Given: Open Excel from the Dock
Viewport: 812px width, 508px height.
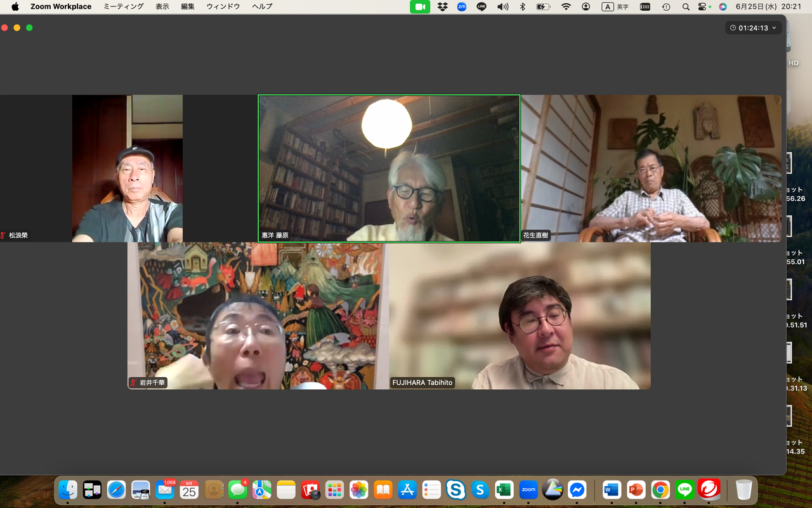Looking at the screenshot, I should point(504,490).
